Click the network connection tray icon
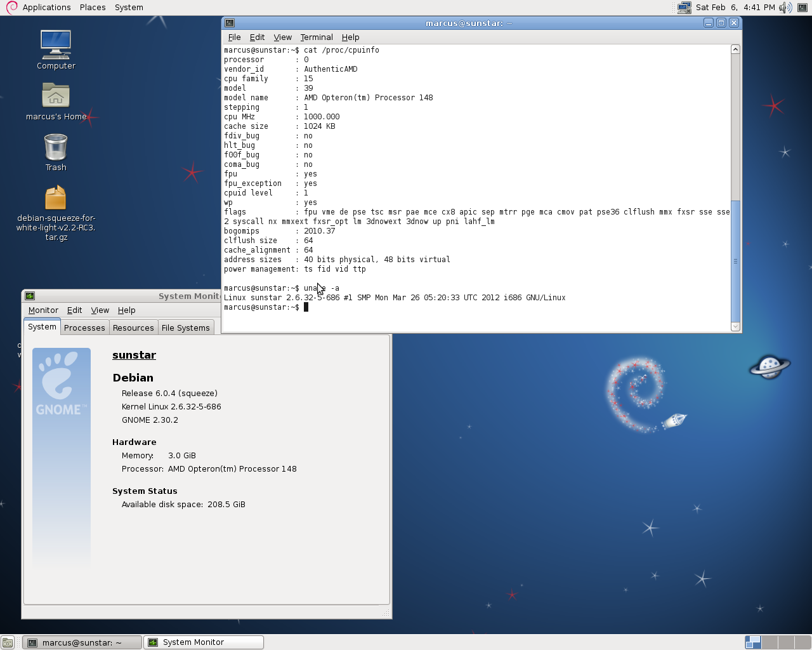This screenshot has width=812, height=650. pyautogui.click(x=684, y=8)
